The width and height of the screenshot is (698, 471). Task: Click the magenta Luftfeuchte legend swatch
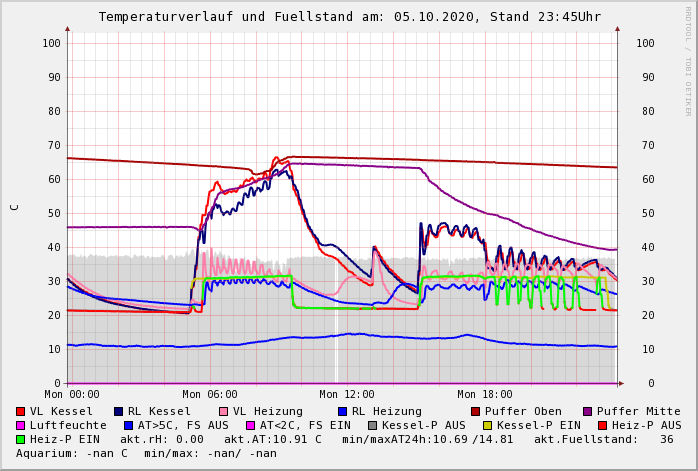click(21, 425)
